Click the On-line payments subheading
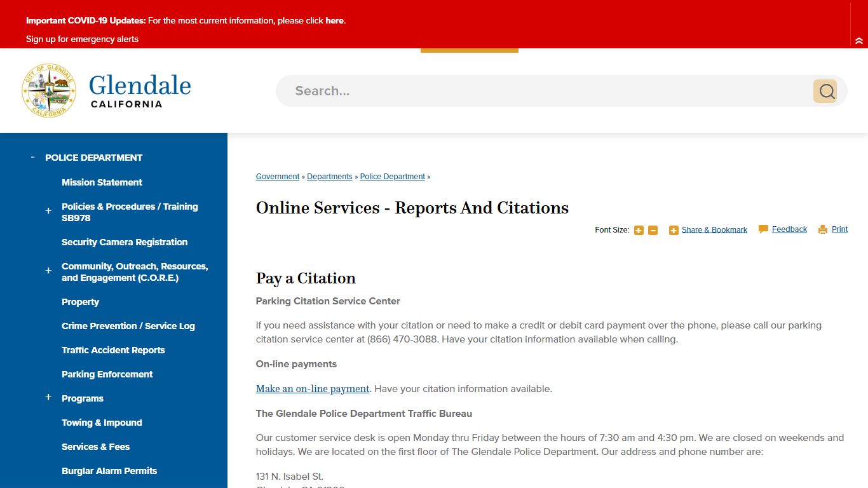Screen dimensions: 868x488 pos(296,364)
